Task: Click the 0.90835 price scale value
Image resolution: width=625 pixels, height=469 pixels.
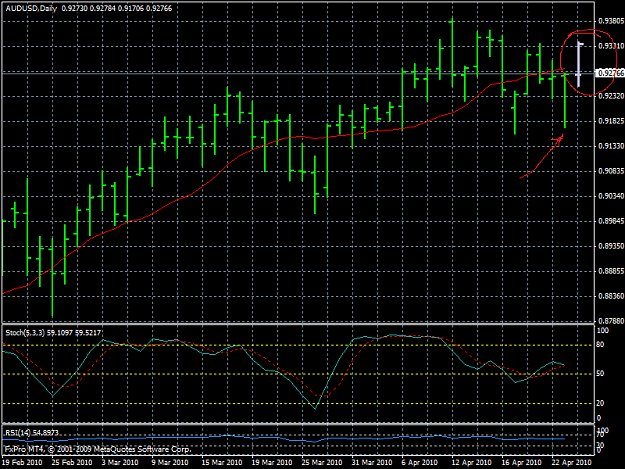Action: point(611,171)
